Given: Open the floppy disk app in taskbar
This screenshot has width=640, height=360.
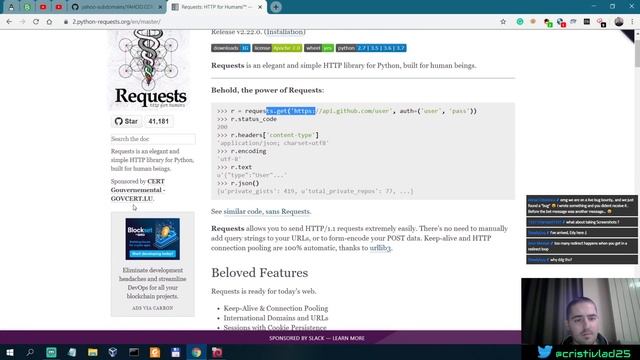Looking at the screenshot, I should point(176,352).
